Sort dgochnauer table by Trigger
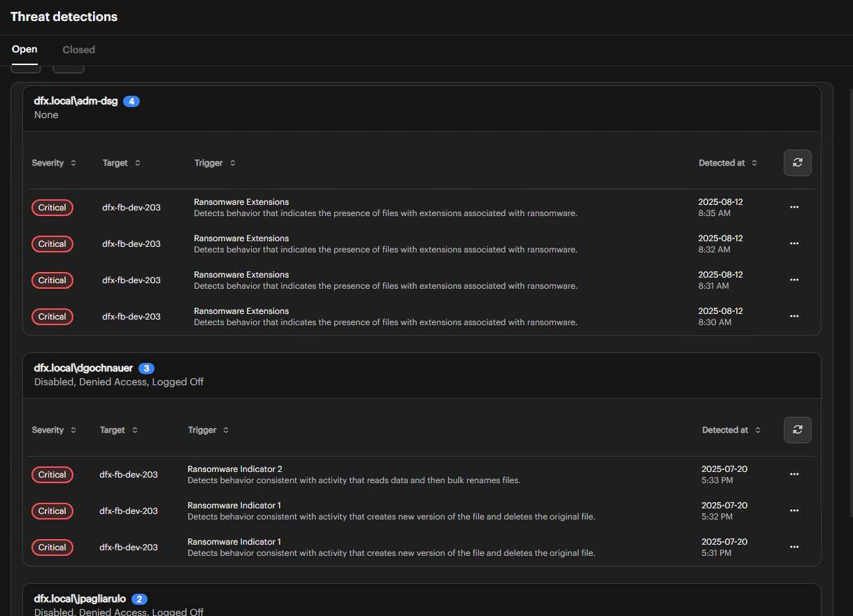The image size is (853, 616). tap(208, 430)
